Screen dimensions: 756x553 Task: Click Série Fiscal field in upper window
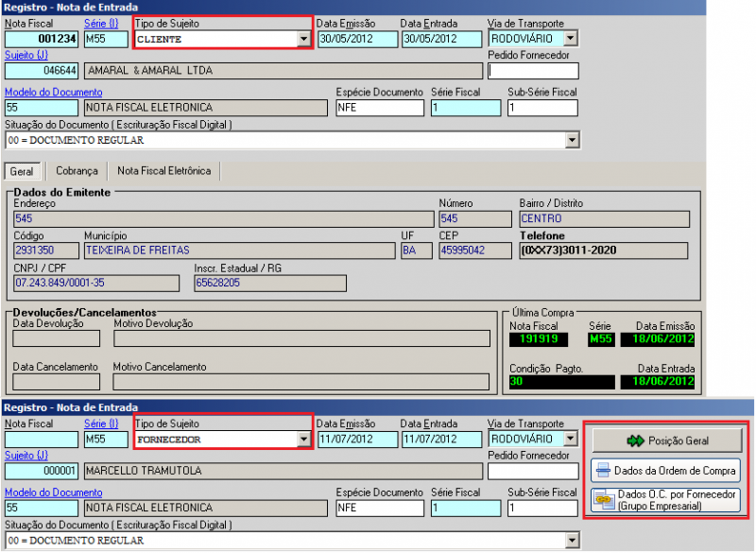tap(466, 108)
